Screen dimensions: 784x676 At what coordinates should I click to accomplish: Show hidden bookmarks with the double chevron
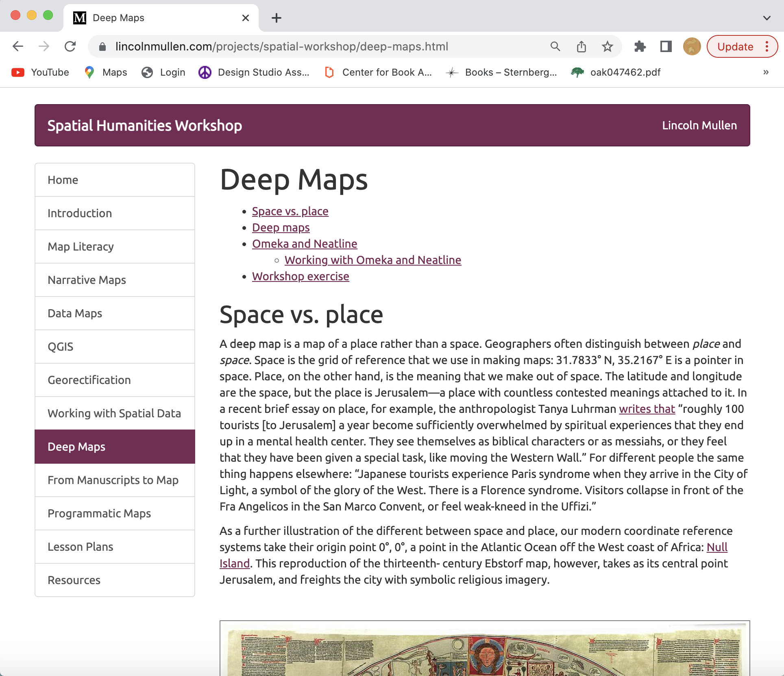[766, 72]
